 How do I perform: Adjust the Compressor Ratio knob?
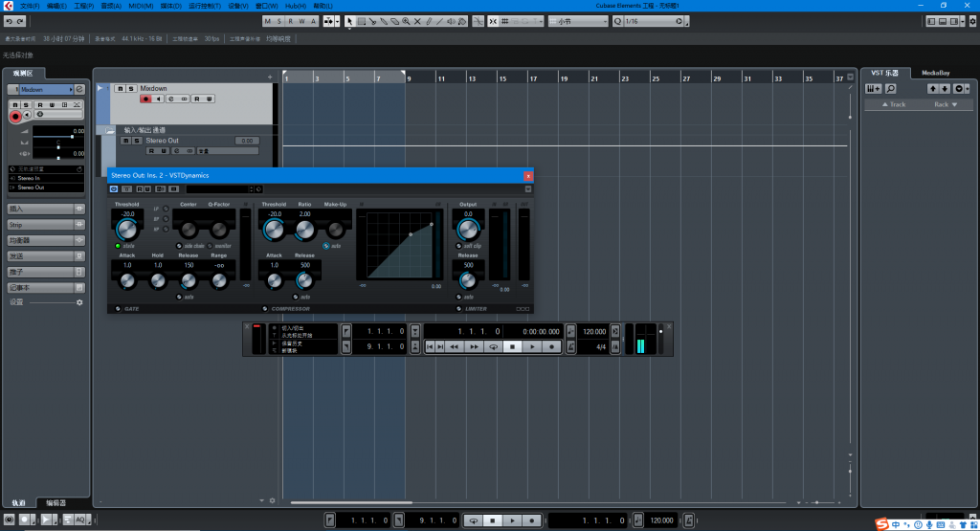pyautogui.click(x=304, y=230)
